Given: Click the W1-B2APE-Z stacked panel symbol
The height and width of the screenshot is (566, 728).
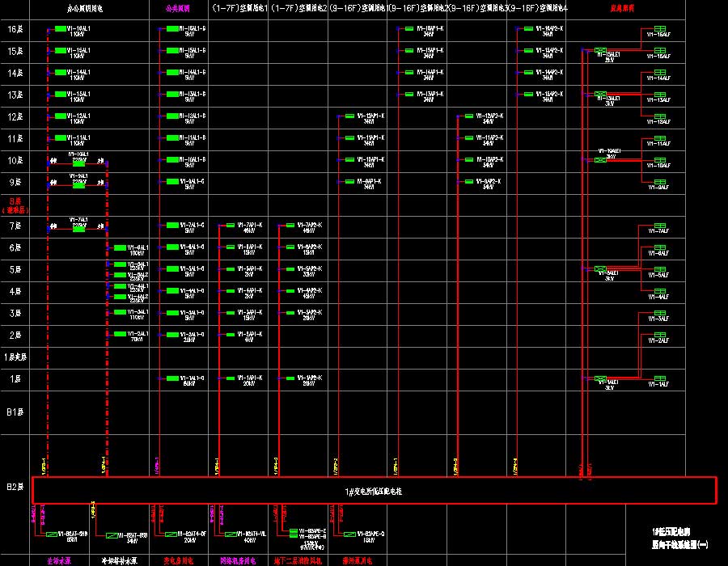Looking at the screenshot, I should (294, 531).
